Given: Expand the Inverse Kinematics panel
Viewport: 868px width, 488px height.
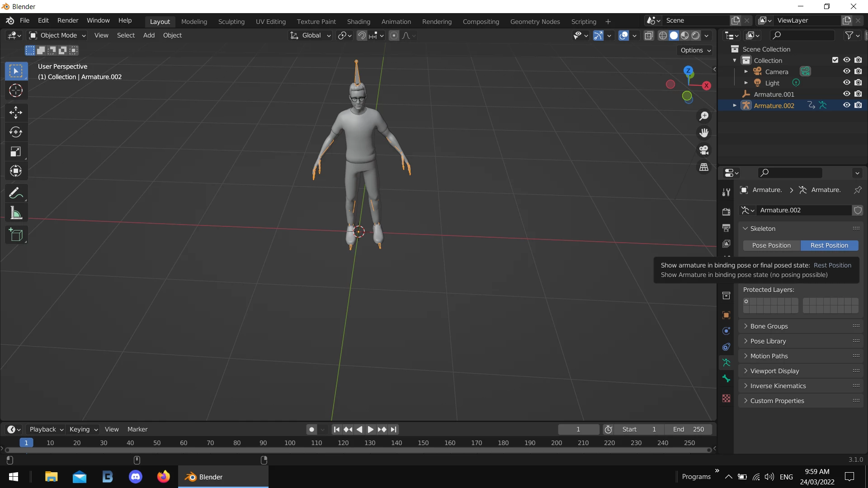Looking at the screenshot, I should coord(778,386).
